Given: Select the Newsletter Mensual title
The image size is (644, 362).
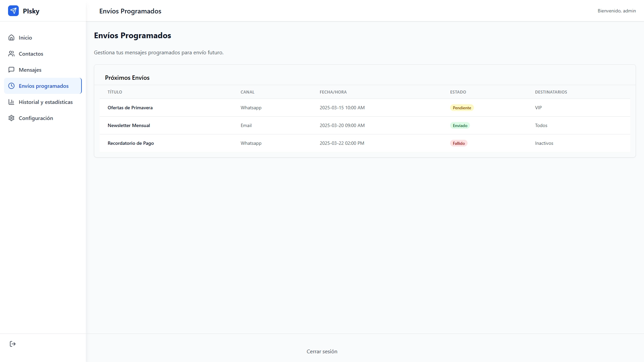Looking at the screenshot, I should 129,125.
